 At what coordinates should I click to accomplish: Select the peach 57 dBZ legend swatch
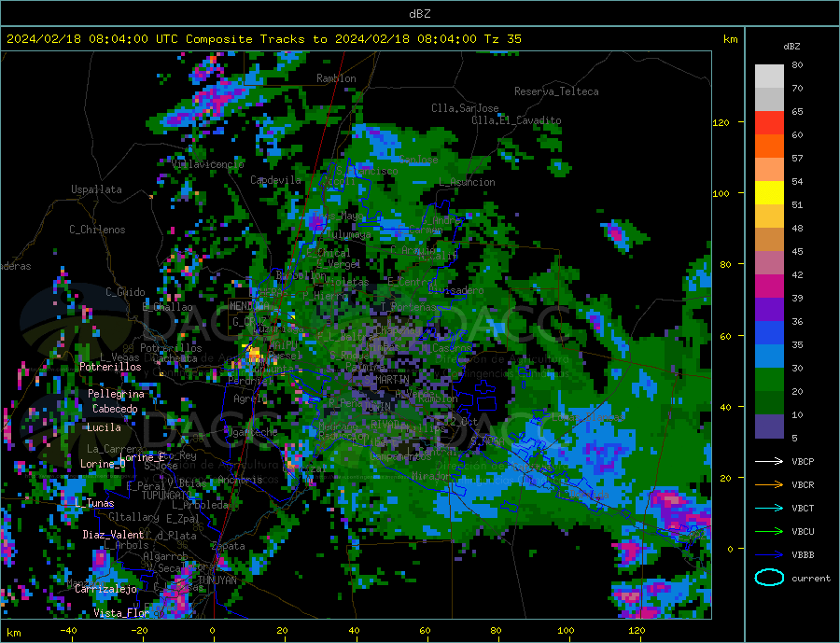click(x=769, y=169)
